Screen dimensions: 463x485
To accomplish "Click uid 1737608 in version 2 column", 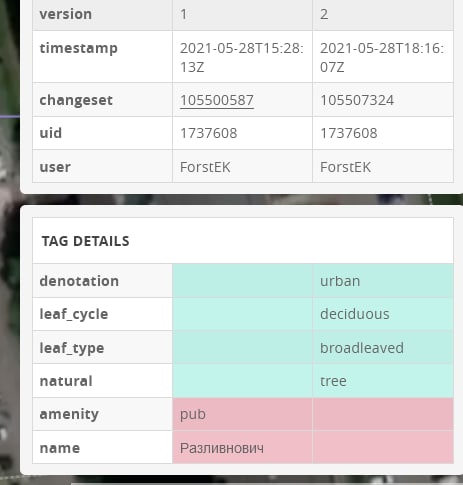I will 349,133.
